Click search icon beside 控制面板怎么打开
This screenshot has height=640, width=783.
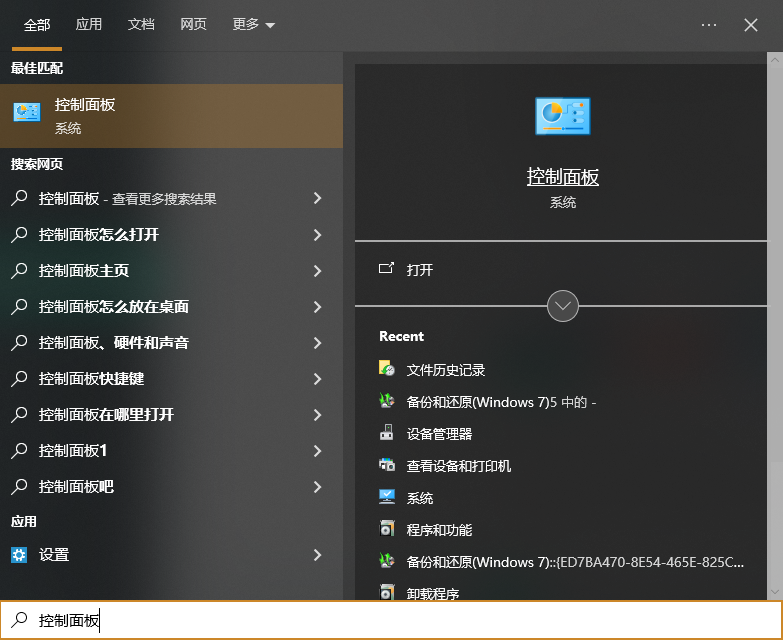(x=19, y=234)
